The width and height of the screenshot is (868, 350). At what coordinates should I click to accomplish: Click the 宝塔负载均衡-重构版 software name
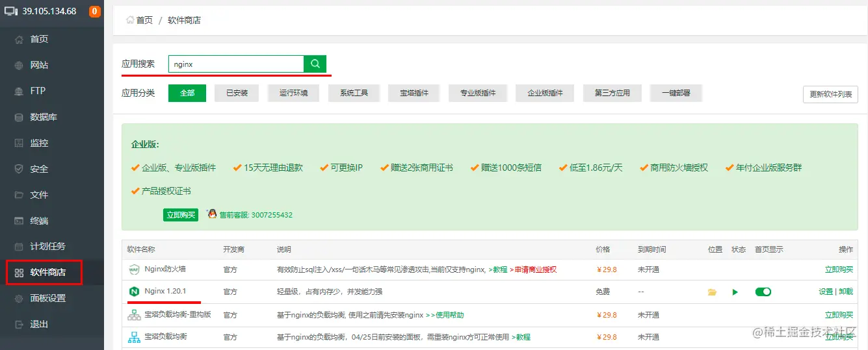point(178,315)
